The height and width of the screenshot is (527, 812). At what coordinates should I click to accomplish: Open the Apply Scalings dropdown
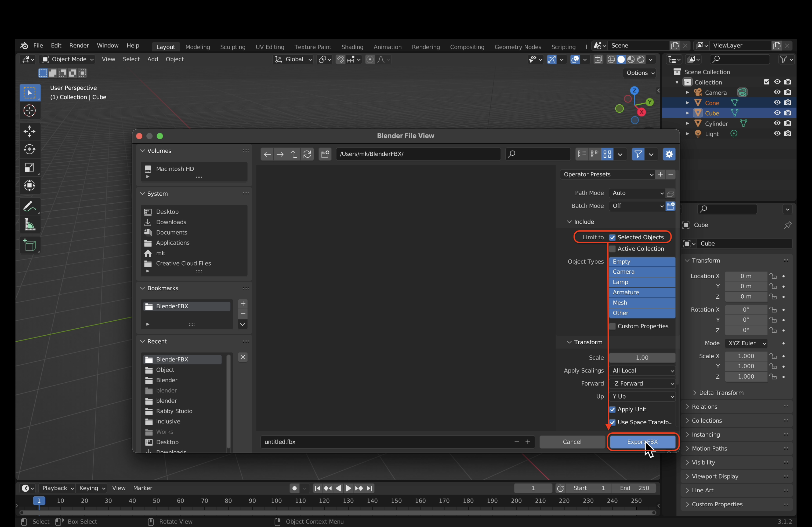(x=642, y=371)
